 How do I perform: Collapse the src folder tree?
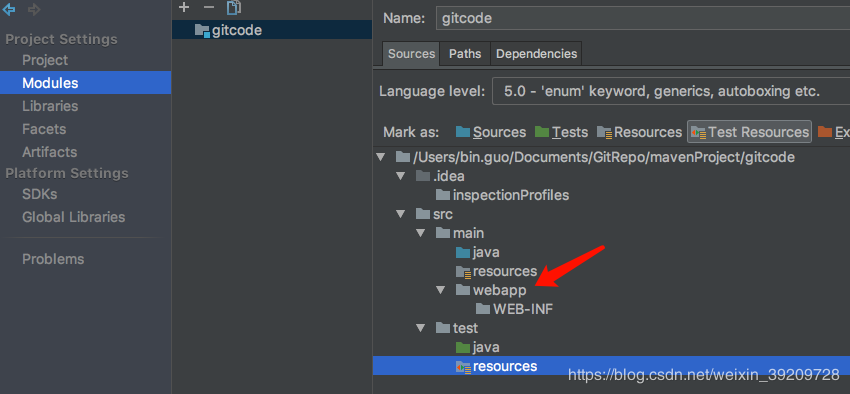[x=401, y=214]
